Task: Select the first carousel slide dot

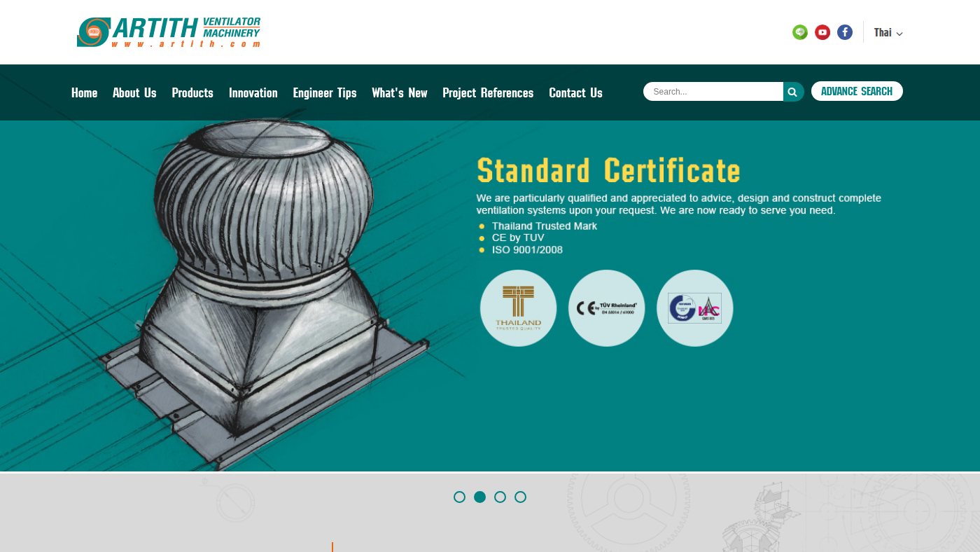Action: 459,497
